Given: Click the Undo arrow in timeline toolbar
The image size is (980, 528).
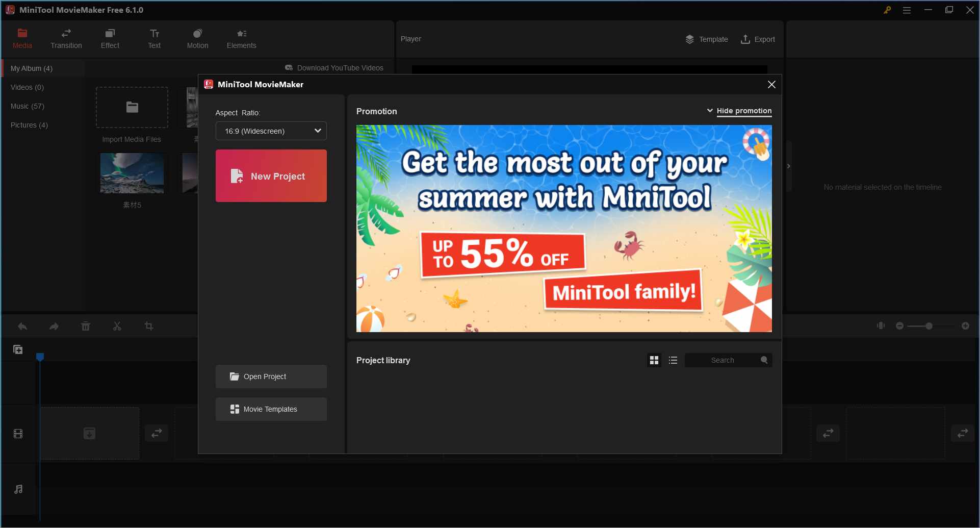Looking at the screenshot, I should point(22,326).
